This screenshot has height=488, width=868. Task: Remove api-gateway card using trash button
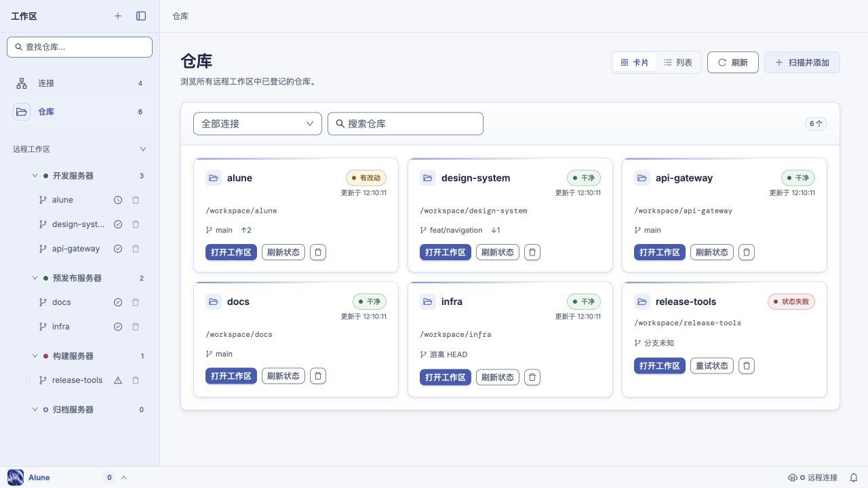[x=747, y=252]
